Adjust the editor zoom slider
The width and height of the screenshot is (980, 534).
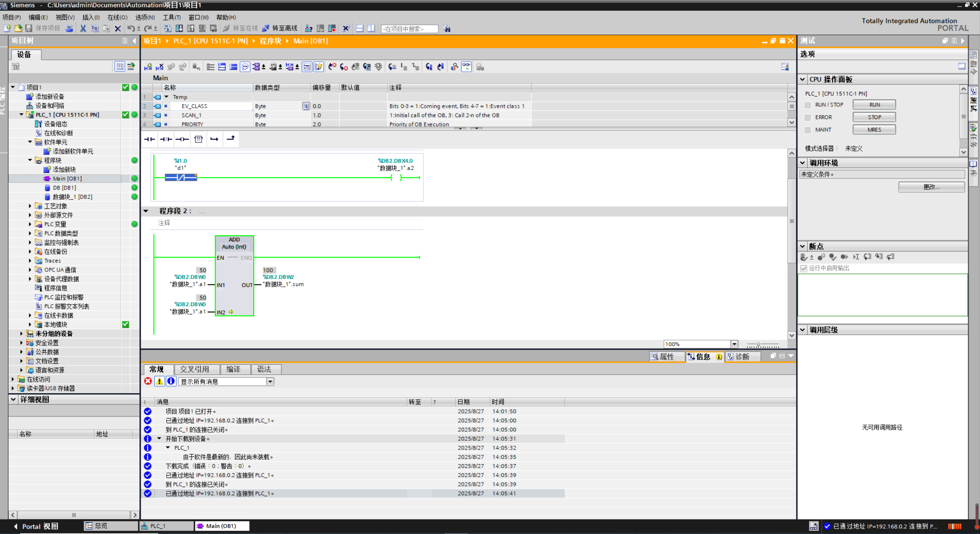coord(758,344)
